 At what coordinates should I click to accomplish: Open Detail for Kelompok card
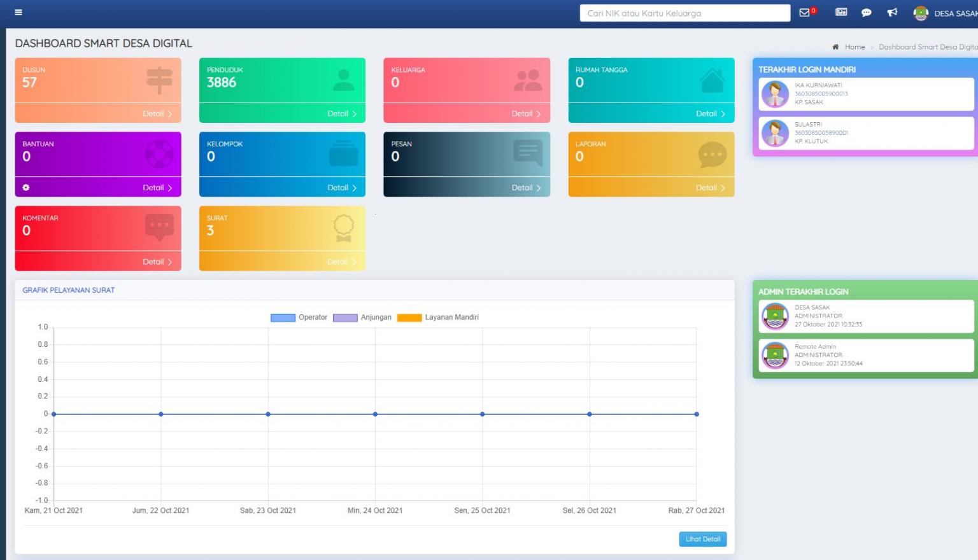342,188
